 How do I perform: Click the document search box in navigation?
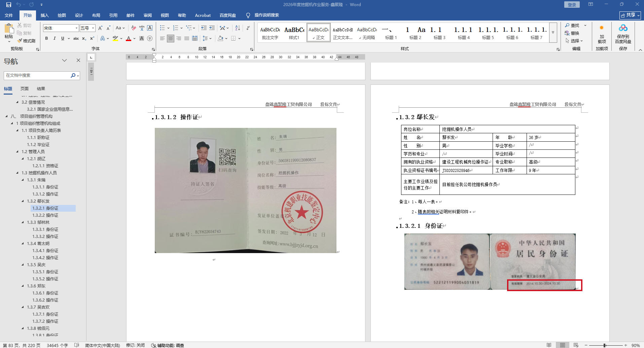(37, 75)
